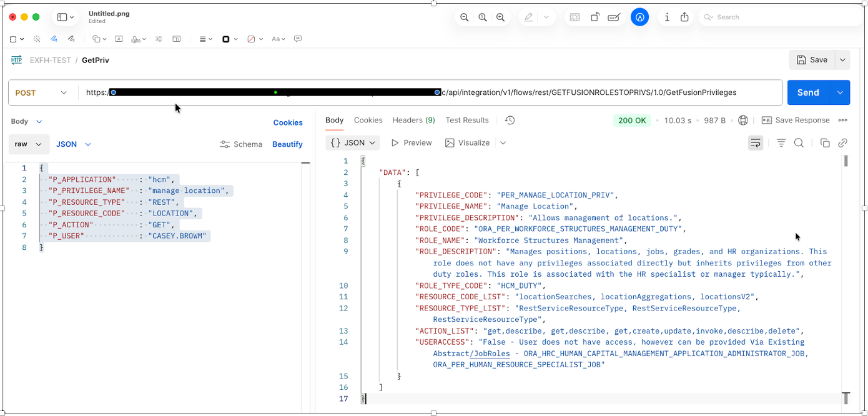The width and height of the screenshot is (868, 416).
Task: Toggle the Markup toolbar button off
Action: 639,17
